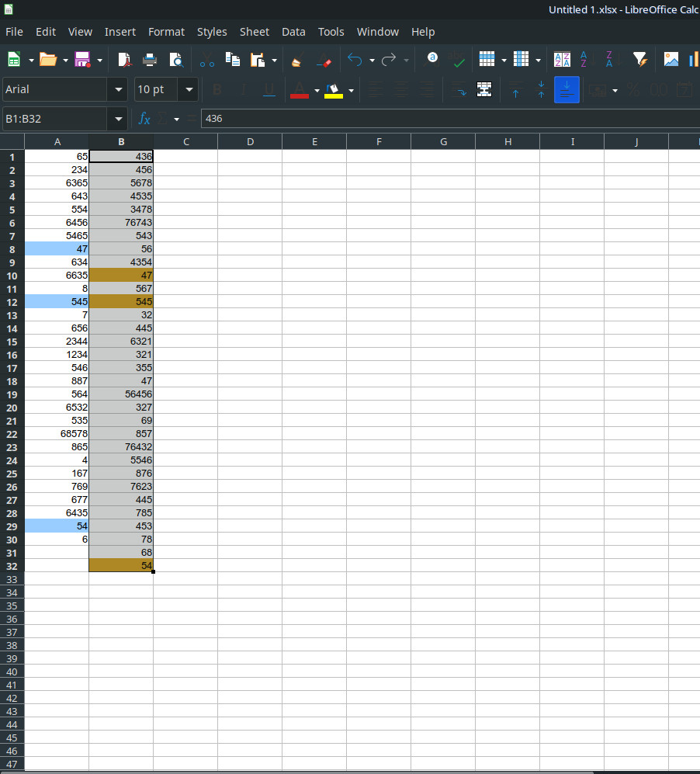Click the Insert Column icon
Image resolution: width=700 pixels, height=774 pixels.
click(x=521, y=60)
